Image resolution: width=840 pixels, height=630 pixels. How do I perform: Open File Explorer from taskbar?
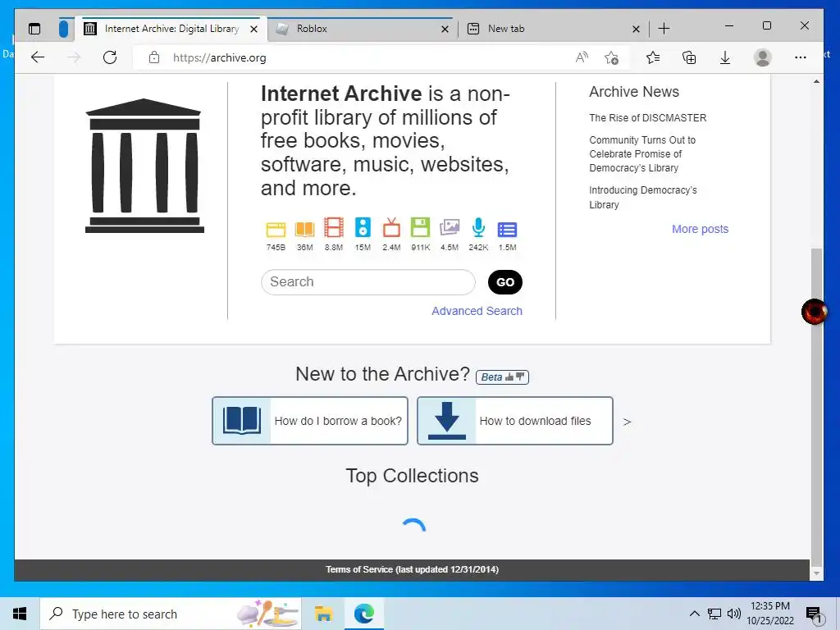(x=323, y=614)
